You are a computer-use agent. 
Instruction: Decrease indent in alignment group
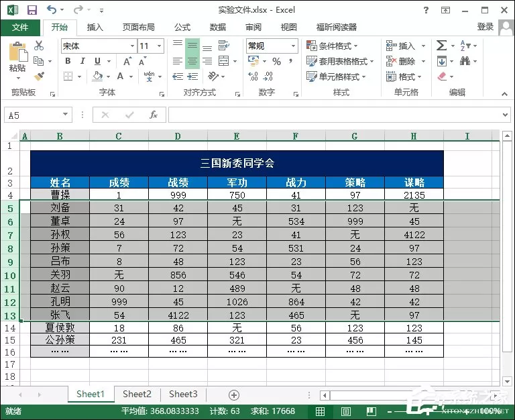(x=178, y=76)
